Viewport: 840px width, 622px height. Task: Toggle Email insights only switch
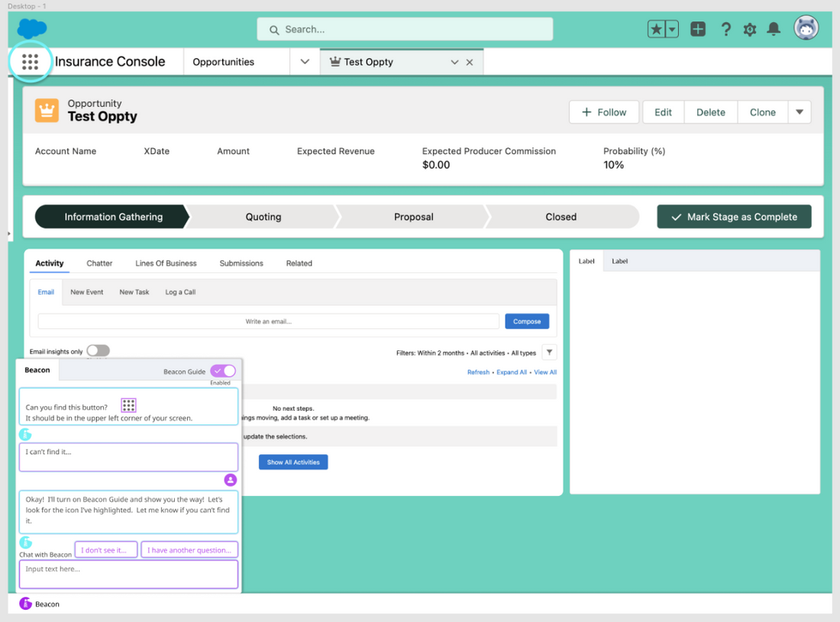[99, 350]
